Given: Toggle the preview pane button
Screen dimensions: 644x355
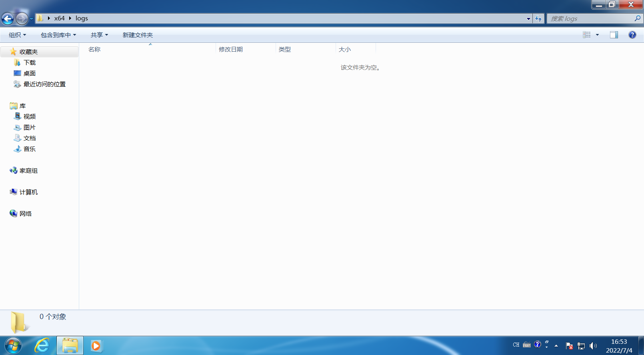Looking at the screenshot, I should (x=614, y=35).
